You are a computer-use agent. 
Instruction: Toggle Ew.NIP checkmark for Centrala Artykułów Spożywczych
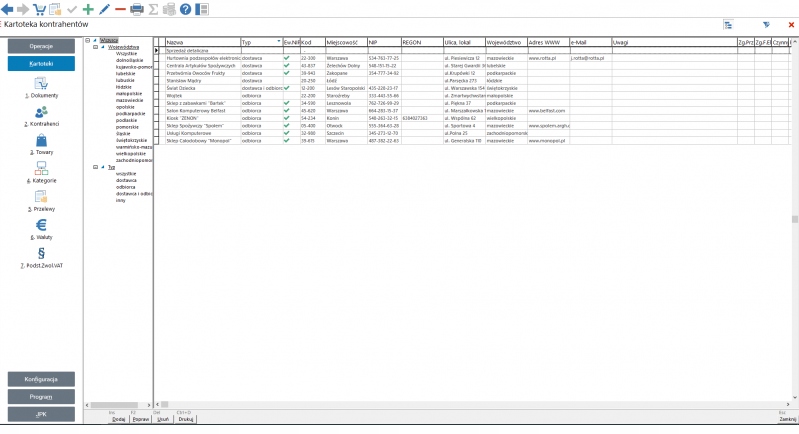[x=286, y=65]
